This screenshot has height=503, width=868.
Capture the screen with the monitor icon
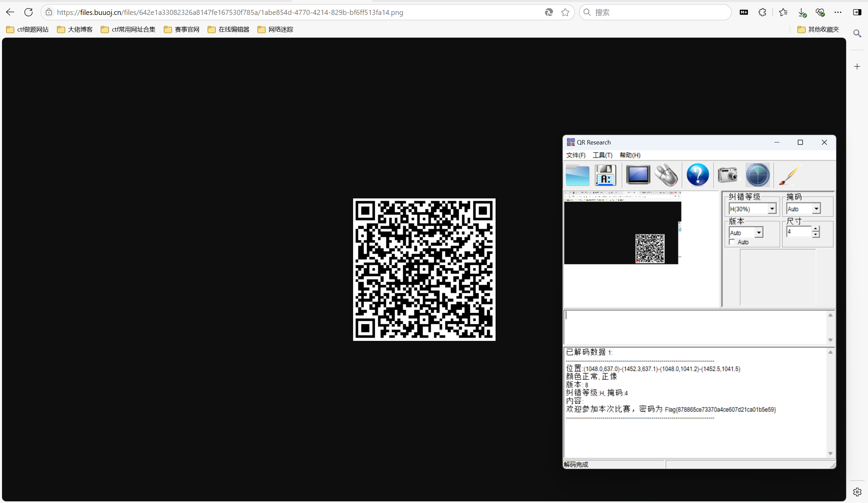(638, 175)
